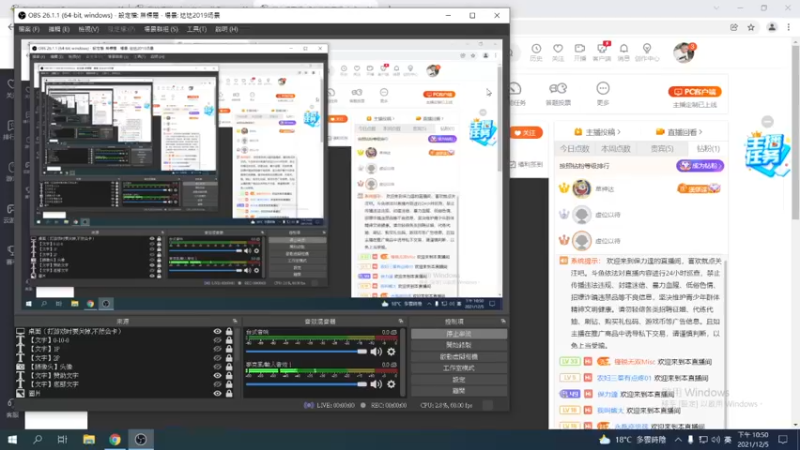Open the 檔案(F) menu in OBS
This screenshot has width=800, height=450.
point(29,29)
